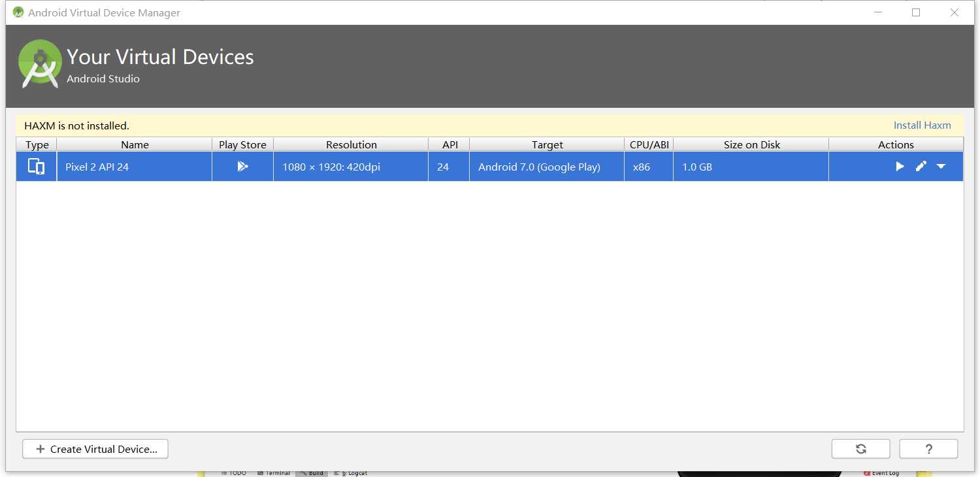
Task: Click the Actions column header
Action: (896, 144)
